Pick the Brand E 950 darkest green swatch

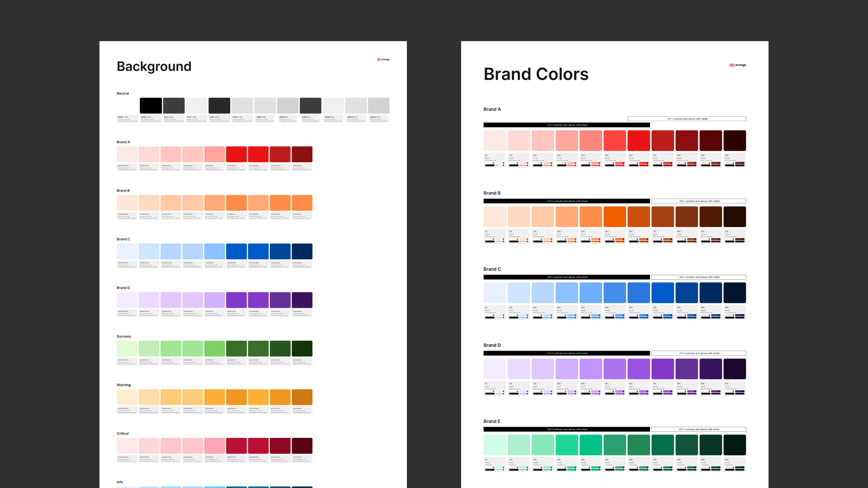[x=735, y=445]
